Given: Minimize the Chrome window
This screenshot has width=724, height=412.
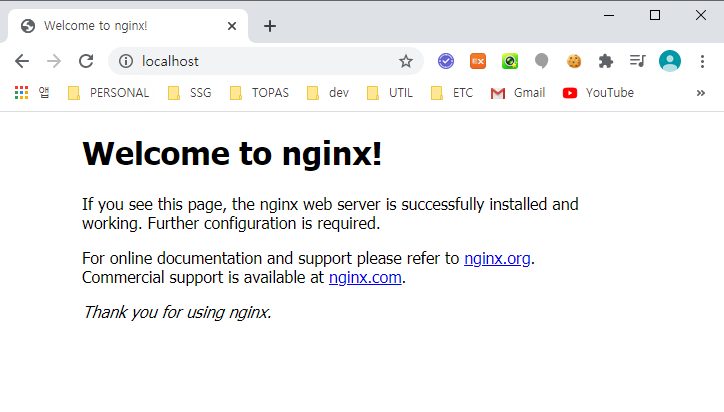Looking at the screenshot, I should (x=609, y=15).
